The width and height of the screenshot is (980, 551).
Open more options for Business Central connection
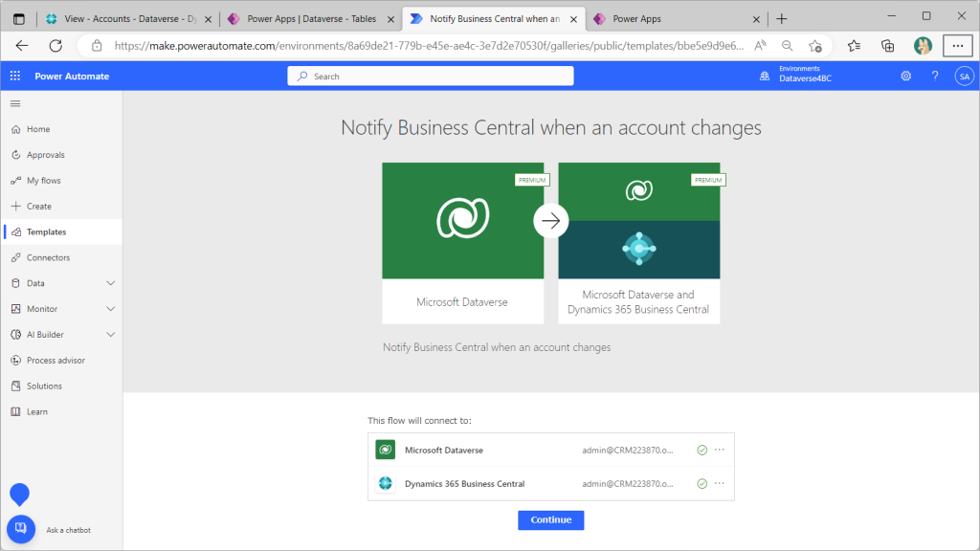[x=720, y=483]
